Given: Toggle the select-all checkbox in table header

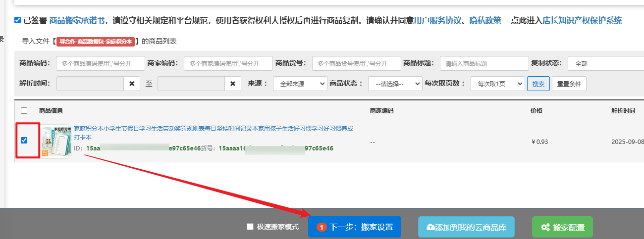Looking at the screenshot, I should (x=24, y=110).
